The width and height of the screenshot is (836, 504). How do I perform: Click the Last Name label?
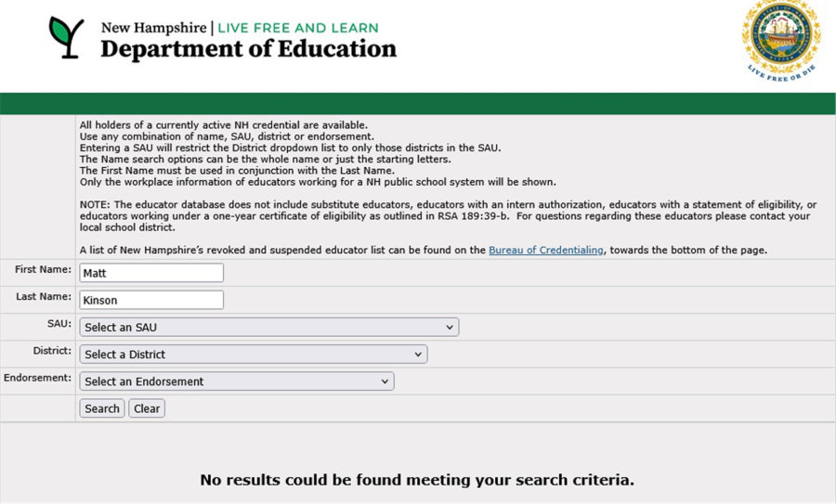(44, 297)
